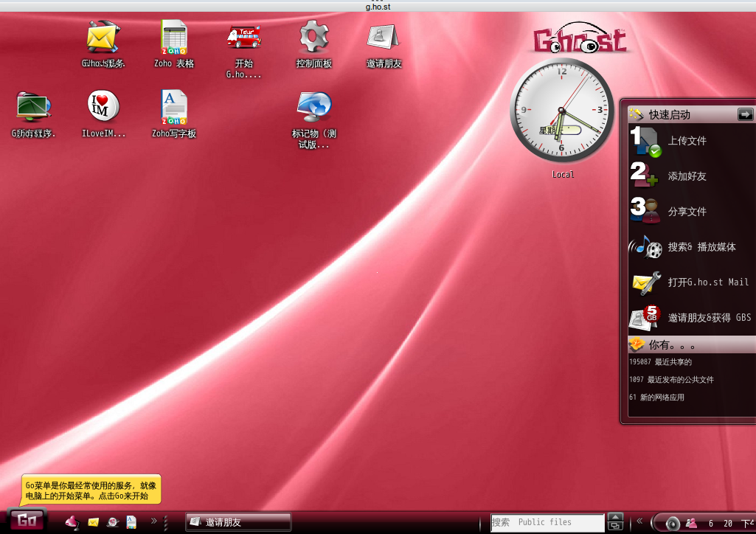Click the speaker volume tray icon
The width and height of the screenshot is (756, 534).
[672, 523]
